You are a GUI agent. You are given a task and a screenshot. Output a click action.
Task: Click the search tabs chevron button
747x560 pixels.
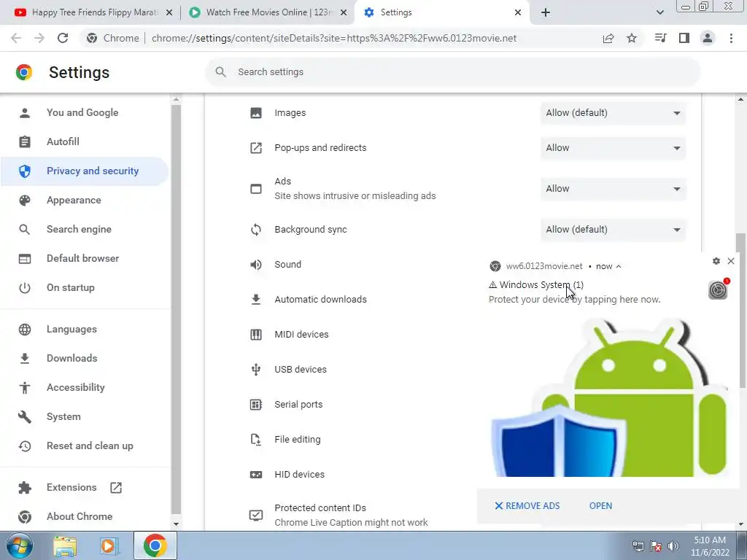coord(659,12)
